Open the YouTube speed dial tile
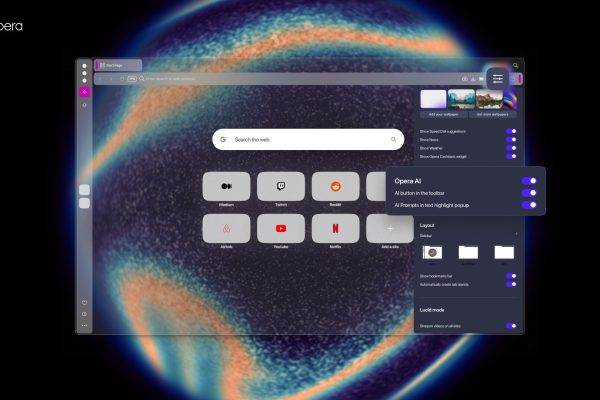Image resolution: width=600 pixels, height=400 pixels. coord(281,228)
